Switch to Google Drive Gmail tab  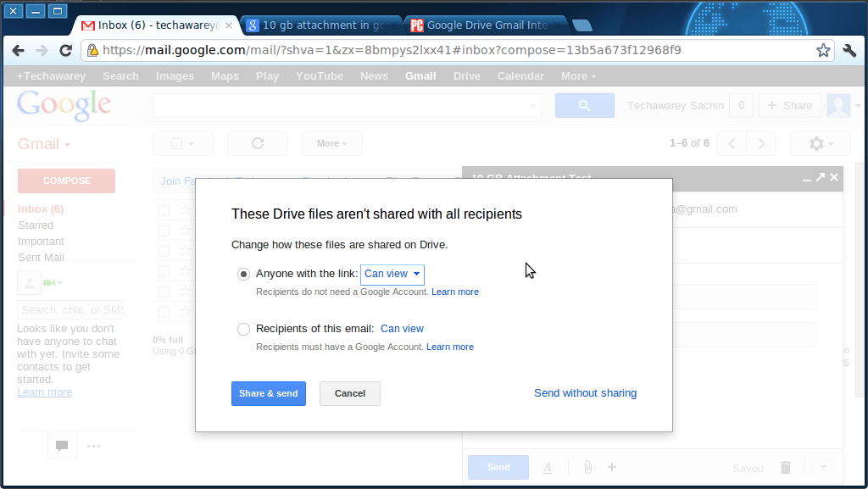click(x=487, y=25)
